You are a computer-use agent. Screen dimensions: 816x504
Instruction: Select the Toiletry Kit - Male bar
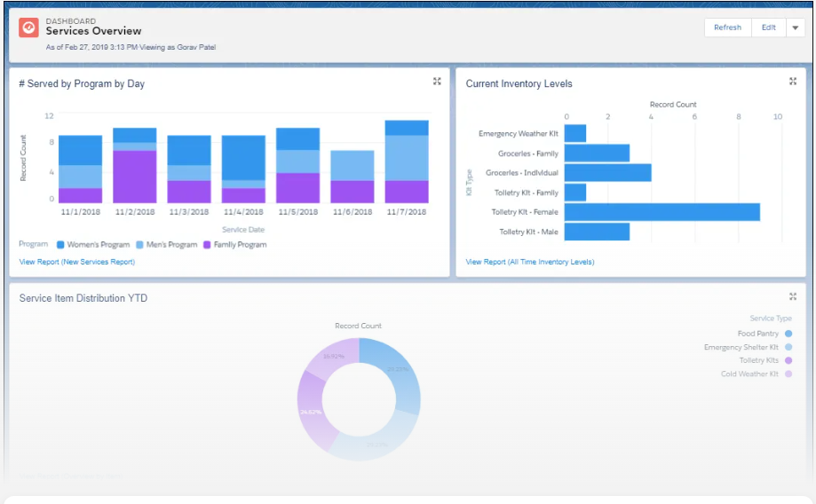(597, 232)
